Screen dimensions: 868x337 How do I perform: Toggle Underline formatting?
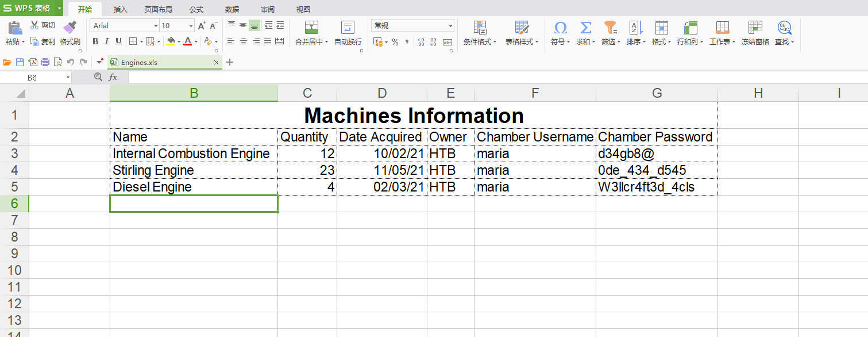click(118, 41)
